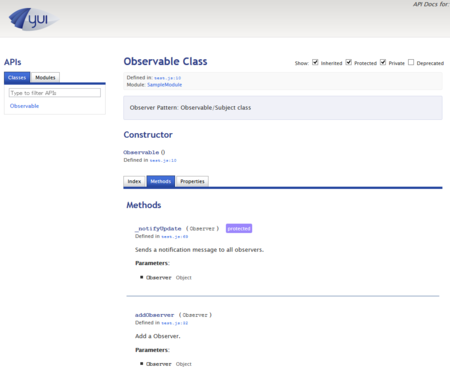This screenshot has width=450, height=368.
Task: Click the YUI logo in the header
Action: point(33,19)
